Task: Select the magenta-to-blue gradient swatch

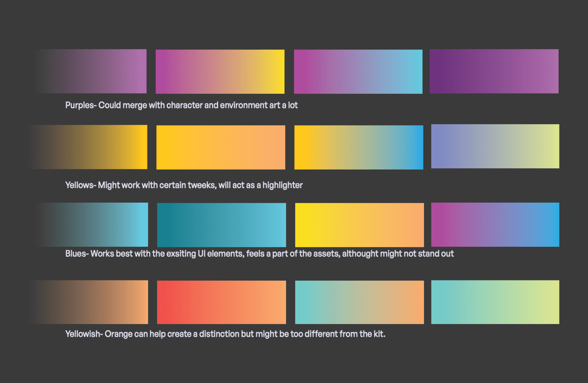Action: pyautogui.click(x=495, y=225)
